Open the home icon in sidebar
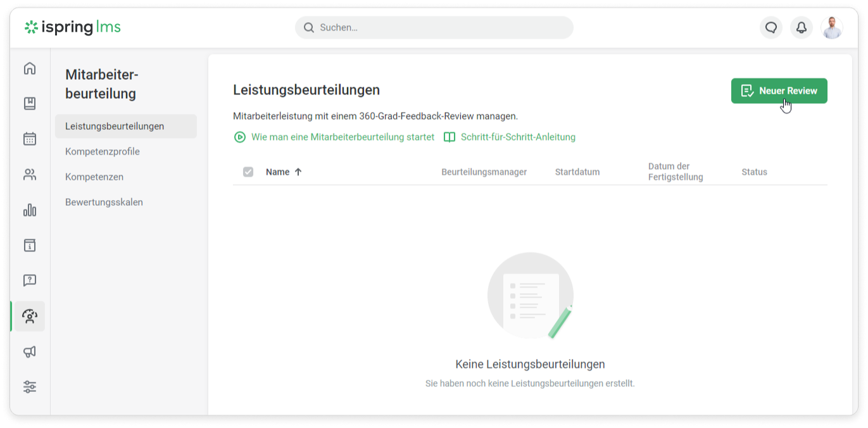 click(30, 68)
